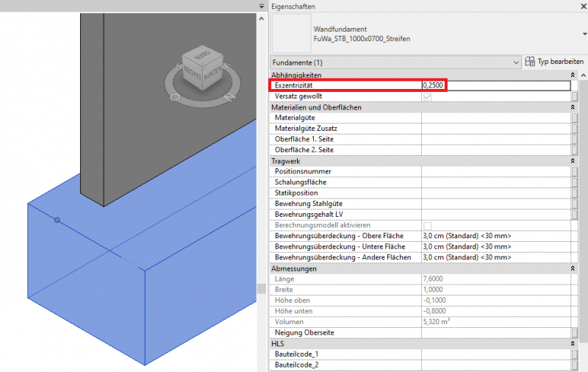Collapse the Tragwerk section
This screenshot has width=588, height=372.
tap(572, 161)
